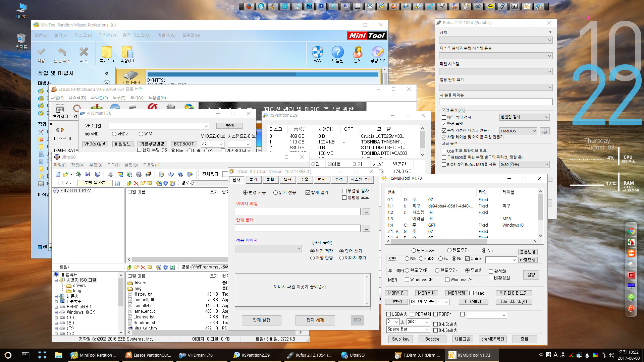The height and width of the screenshot is (362, 644).
Task: Open the VHD파일 path combo box in VHDman
Action: point(159,126)
